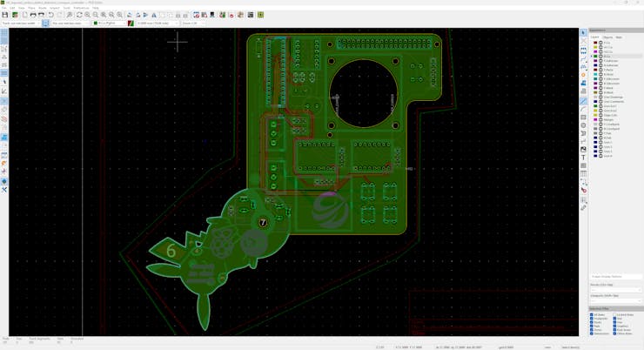Select the Draw circle tool
This screenshot has width=644, height=350.
[x=583, y=125]
